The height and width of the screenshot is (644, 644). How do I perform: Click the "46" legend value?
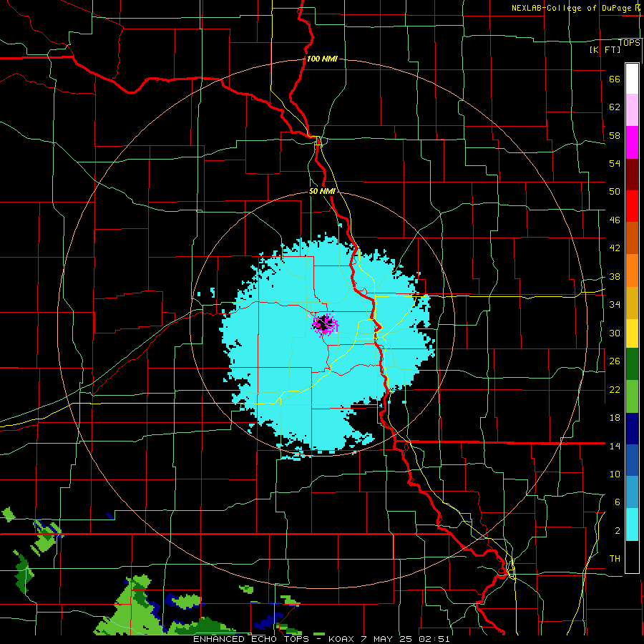pyautogui.click(x=615, y=220)
